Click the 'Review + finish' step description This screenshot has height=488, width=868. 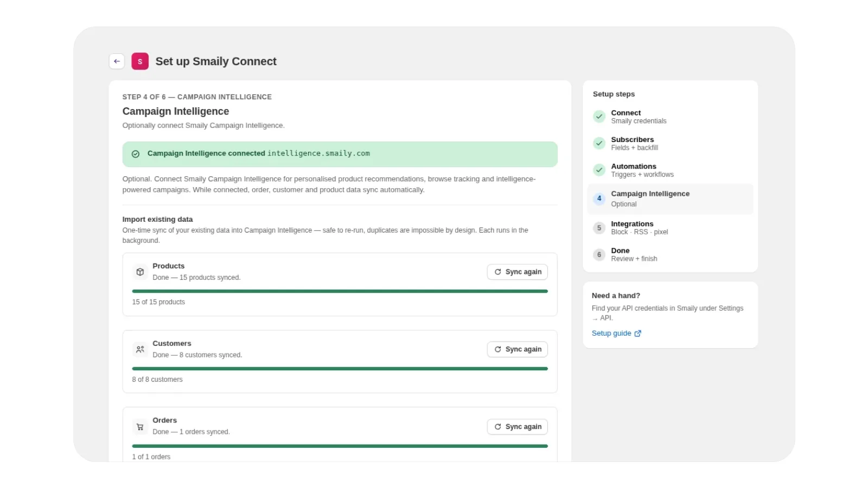[x=634, y=259]
